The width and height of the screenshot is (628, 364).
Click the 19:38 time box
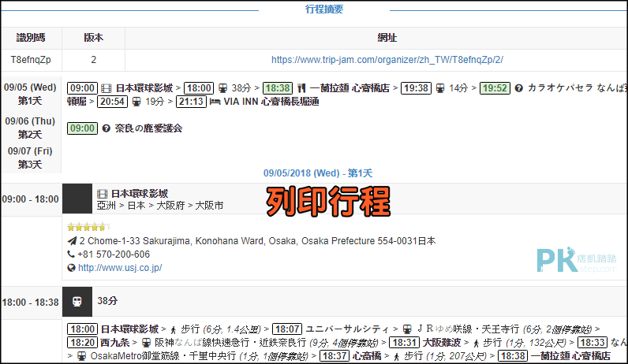tap(416, 88)
